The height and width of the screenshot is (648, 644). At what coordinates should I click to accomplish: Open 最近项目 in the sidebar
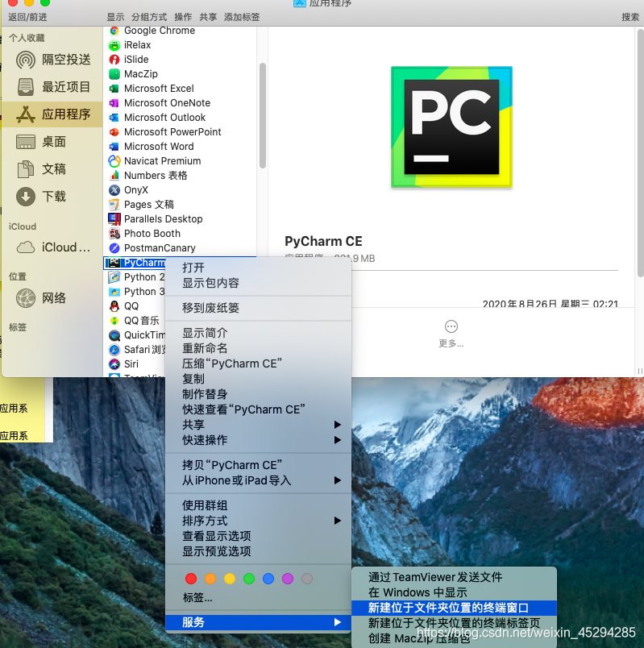click(52, 87)
